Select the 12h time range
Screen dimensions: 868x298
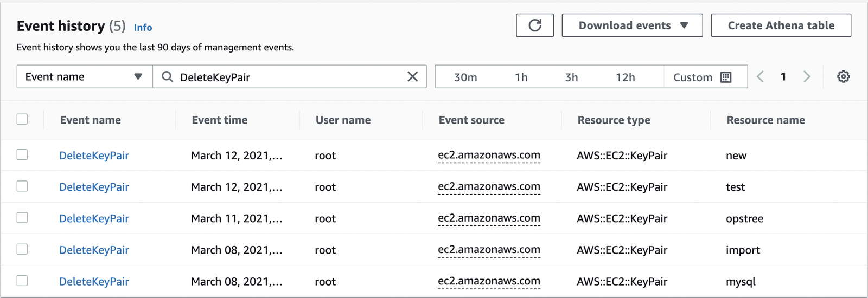pyautogui.click(x=625, y=77)
